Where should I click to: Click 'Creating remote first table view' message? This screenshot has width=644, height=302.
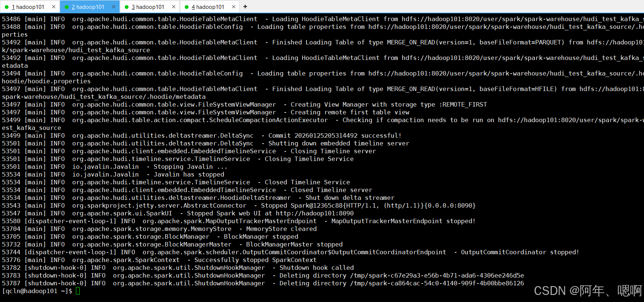[350, 112]
